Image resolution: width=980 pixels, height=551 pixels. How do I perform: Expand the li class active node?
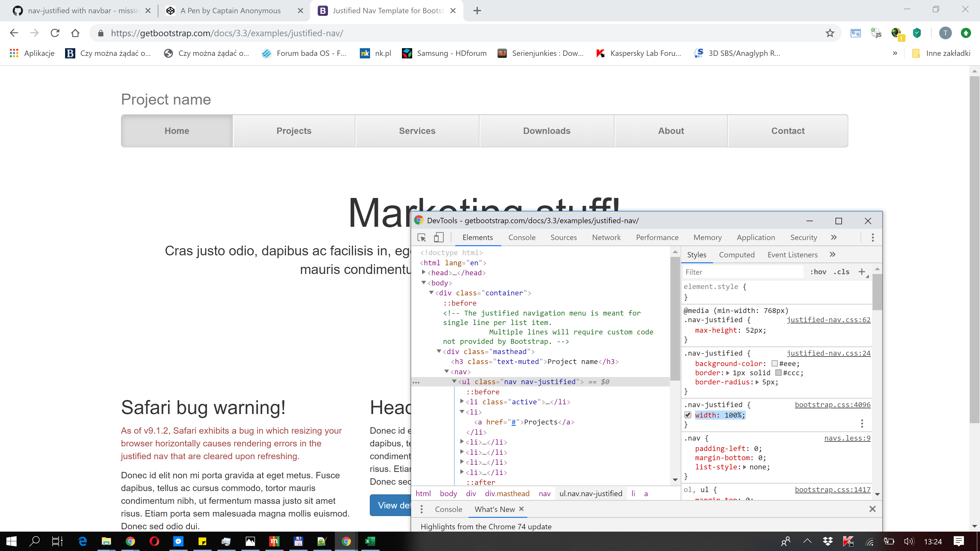(x=462, y=401)
